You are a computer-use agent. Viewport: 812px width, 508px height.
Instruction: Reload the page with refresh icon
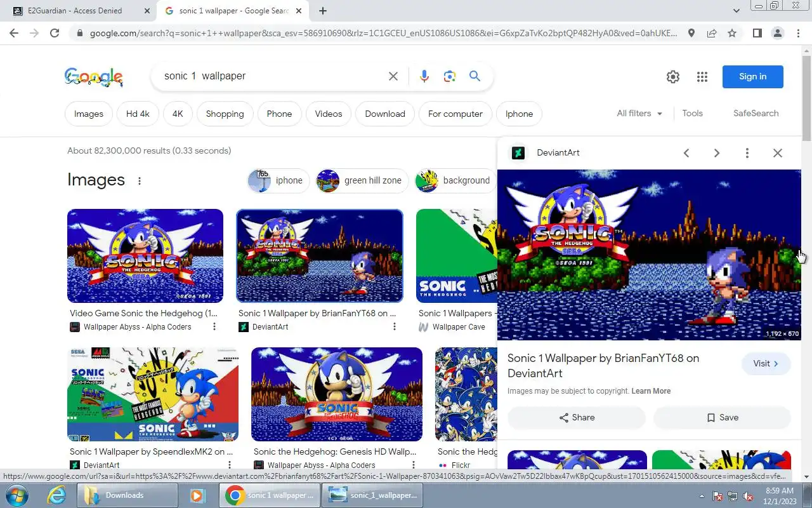coord(55,33)
